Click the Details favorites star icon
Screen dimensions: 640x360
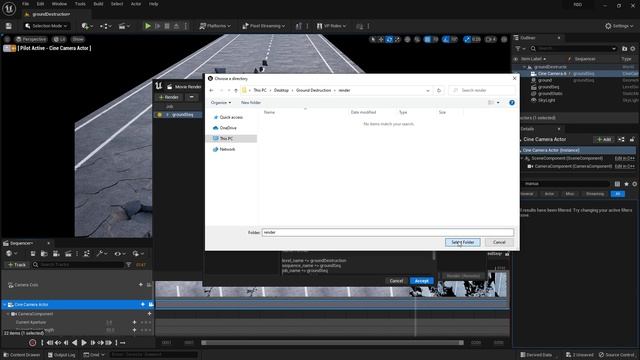(626, 184)
